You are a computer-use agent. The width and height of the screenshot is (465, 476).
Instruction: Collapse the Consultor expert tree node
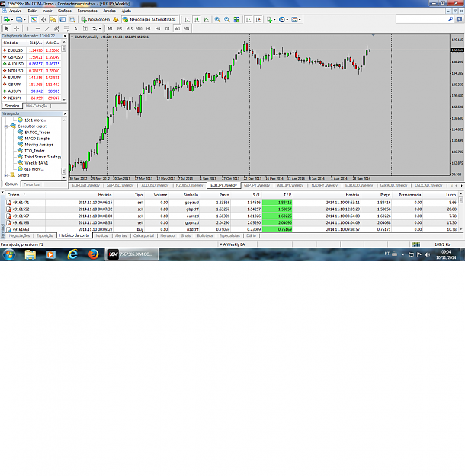pos(6,126)
